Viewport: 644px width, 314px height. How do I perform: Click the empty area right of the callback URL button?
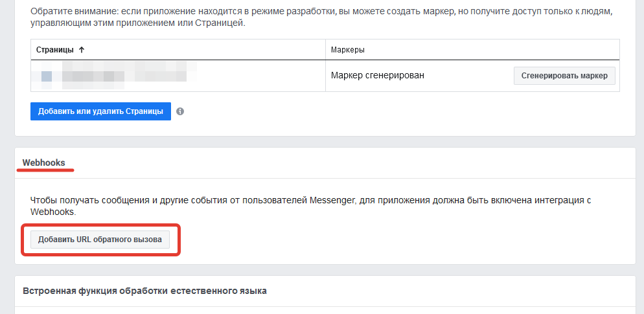(407, 240)
